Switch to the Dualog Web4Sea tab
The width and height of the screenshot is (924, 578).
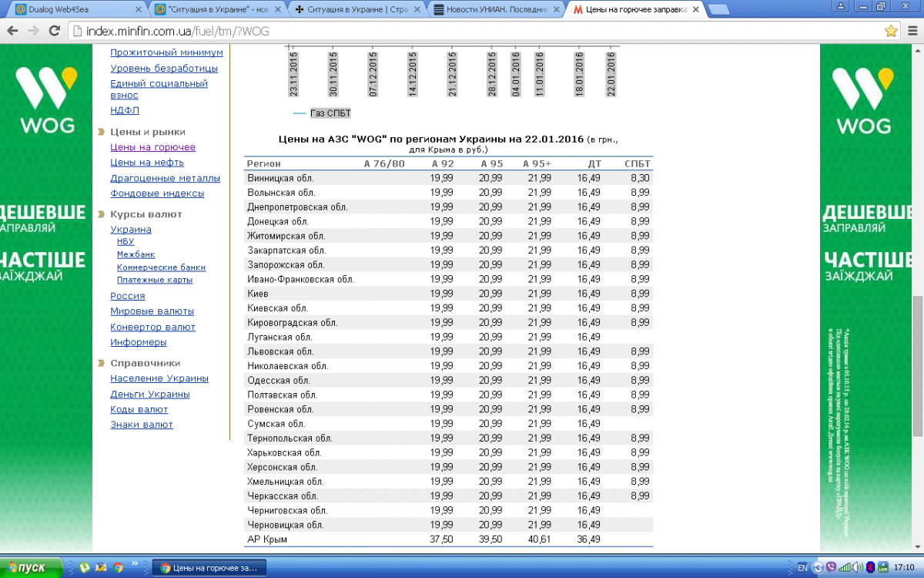point(75,10)
